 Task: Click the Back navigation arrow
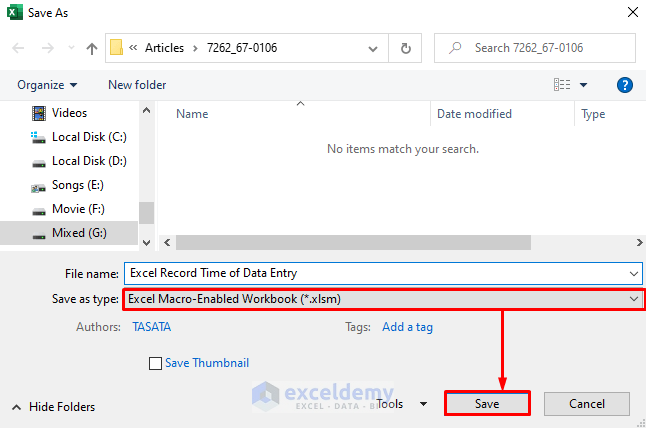pos(19,48)
